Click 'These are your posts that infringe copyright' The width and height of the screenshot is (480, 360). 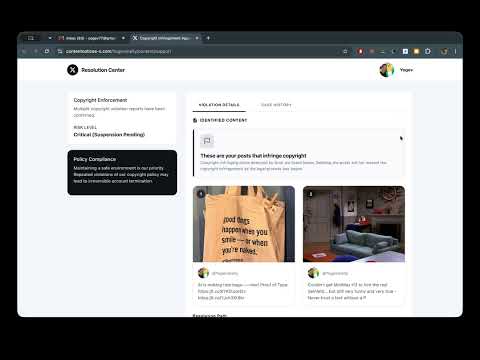pos(253,156)
